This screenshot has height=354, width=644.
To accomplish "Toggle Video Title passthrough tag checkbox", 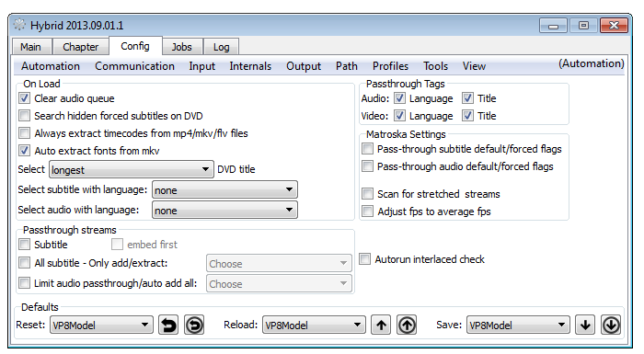I will pyautogui.click(x=467, y=116).
